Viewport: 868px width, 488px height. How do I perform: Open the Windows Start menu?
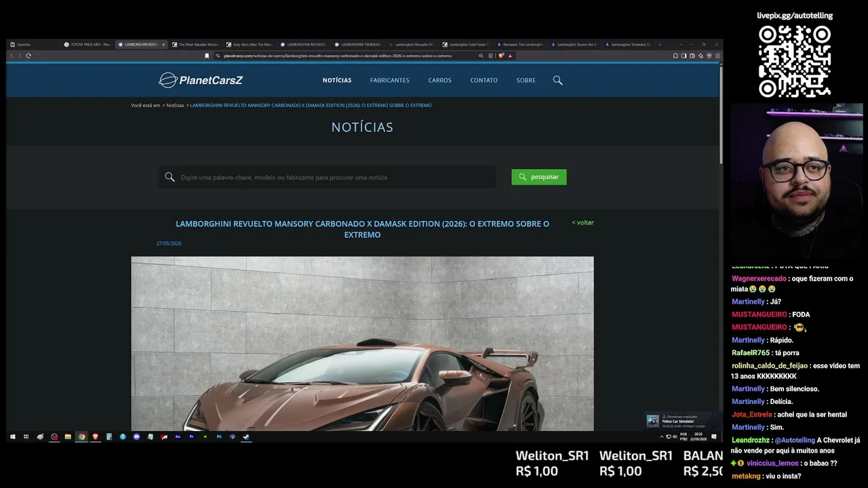tap(12, 436)
